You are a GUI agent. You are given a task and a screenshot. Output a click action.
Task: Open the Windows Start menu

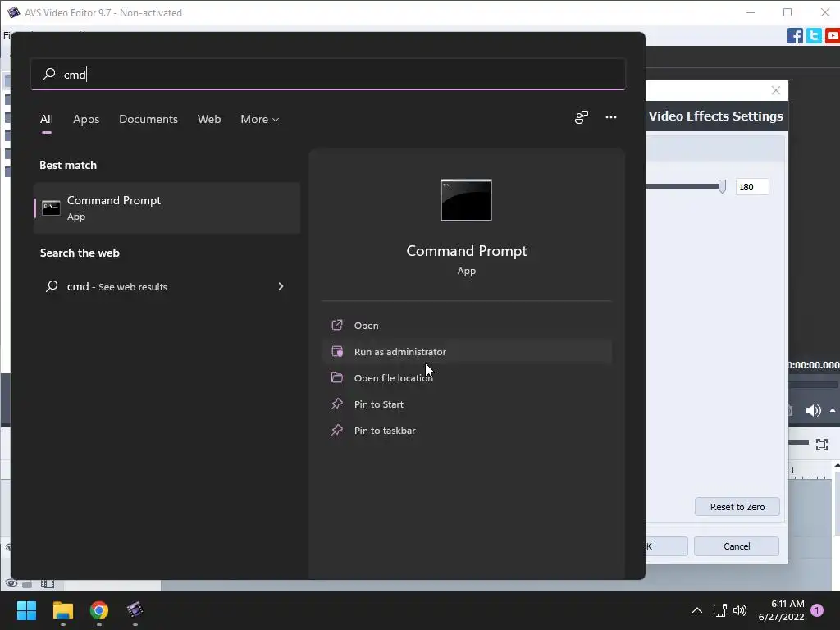click(x=26, y=610)
